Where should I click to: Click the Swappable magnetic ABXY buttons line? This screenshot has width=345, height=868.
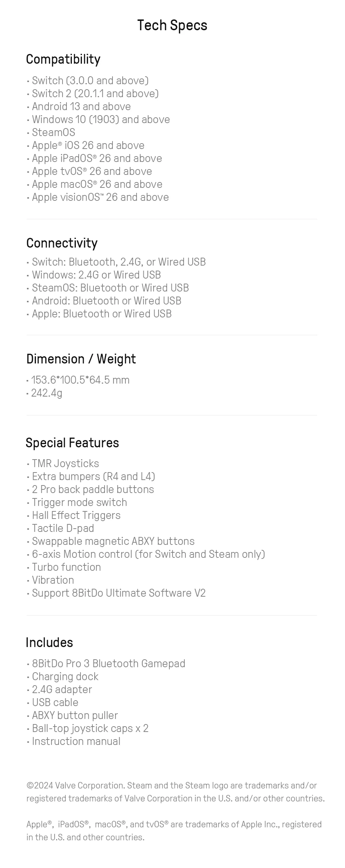(113, 541)
